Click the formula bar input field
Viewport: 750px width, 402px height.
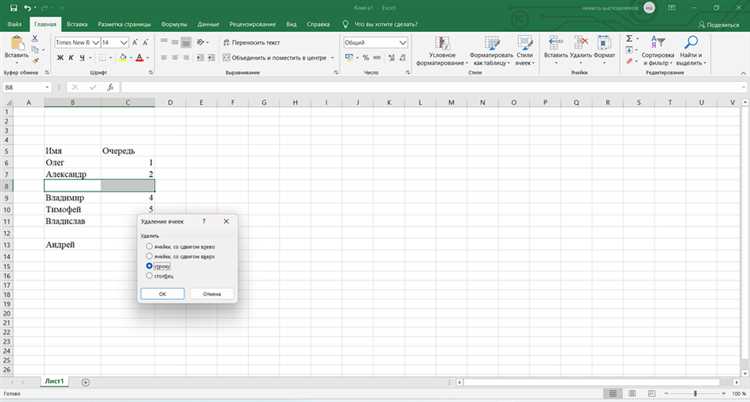(433, 87)
